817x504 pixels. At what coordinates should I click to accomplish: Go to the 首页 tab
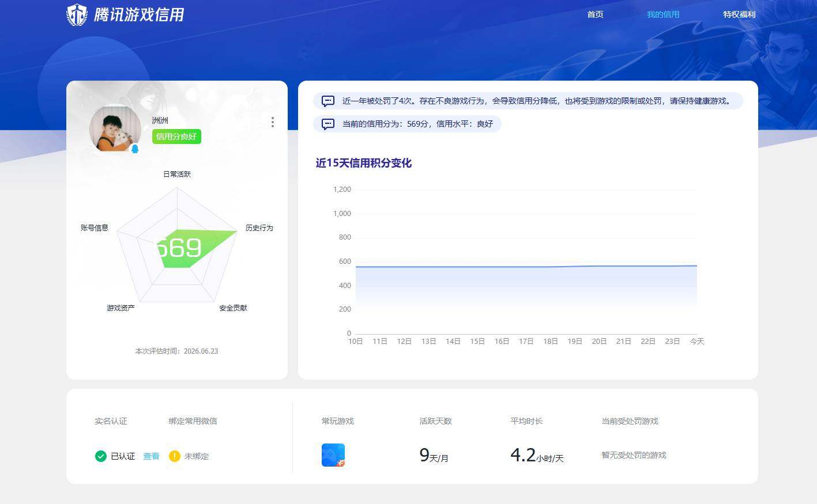pos(595,14)
